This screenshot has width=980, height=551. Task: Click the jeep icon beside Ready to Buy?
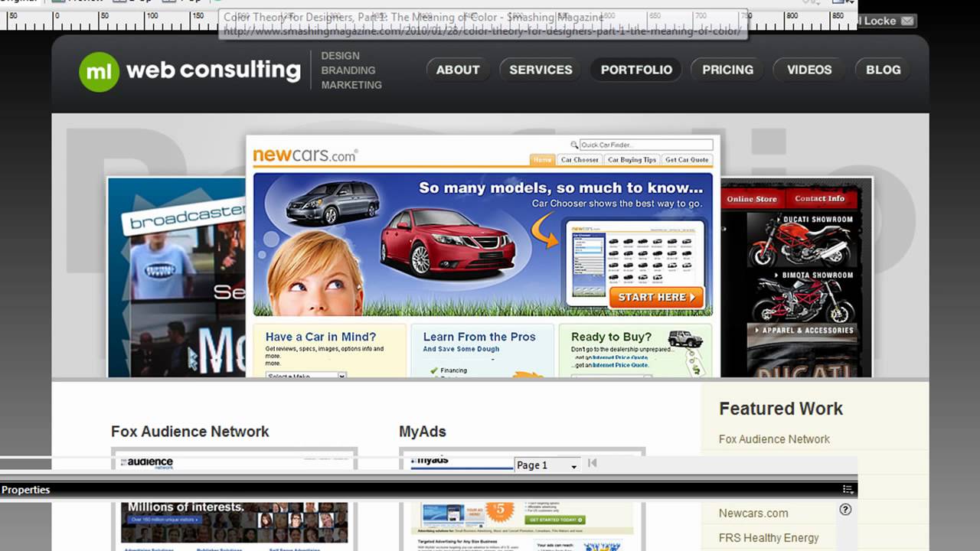tap(684, 338)
